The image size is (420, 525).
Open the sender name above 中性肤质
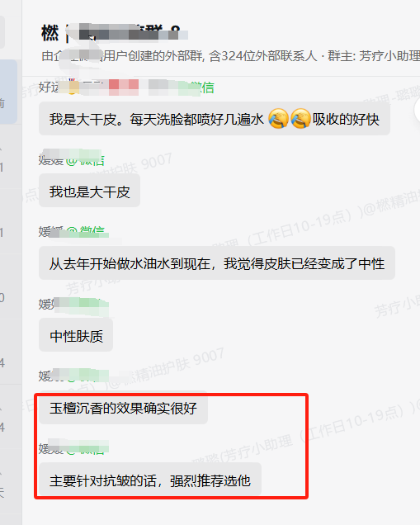[73, 304]
